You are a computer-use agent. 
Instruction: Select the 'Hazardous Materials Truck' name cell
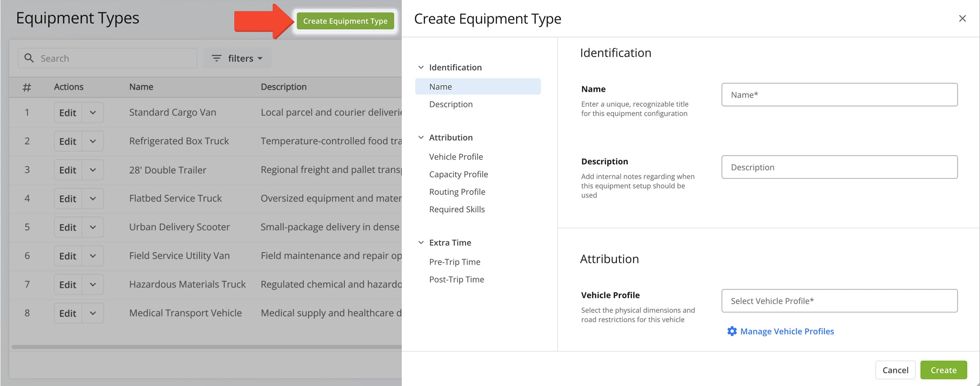(187, 284)
